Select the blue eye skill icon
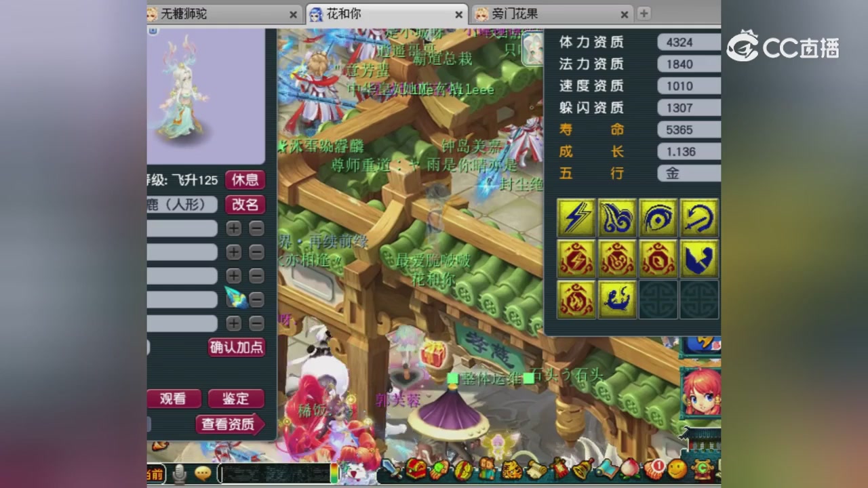This screenshot has width=868, height=488. (x=658, y=218)
